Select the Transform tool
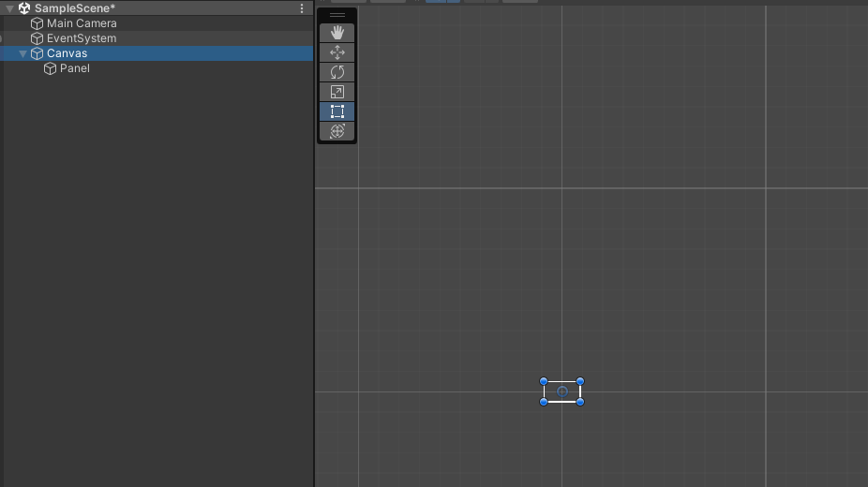 (337, 131)
